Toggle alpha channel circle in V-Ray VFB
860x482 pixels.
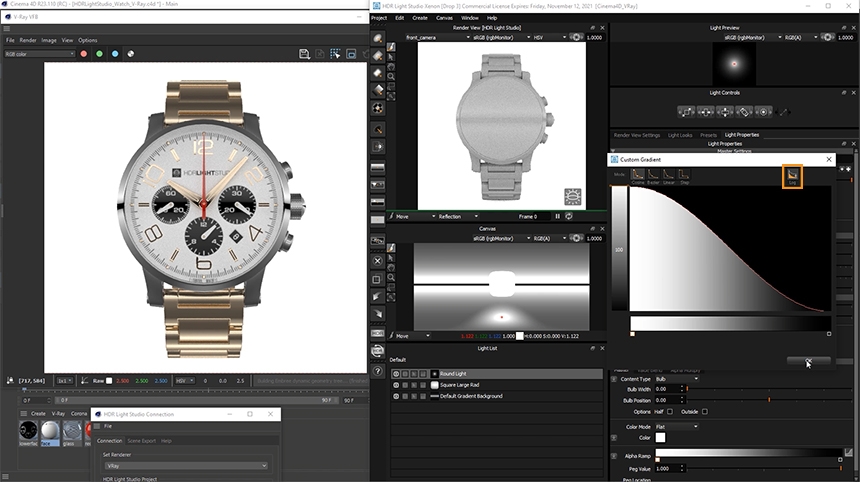pyautogui.click(x=131, y=54)
